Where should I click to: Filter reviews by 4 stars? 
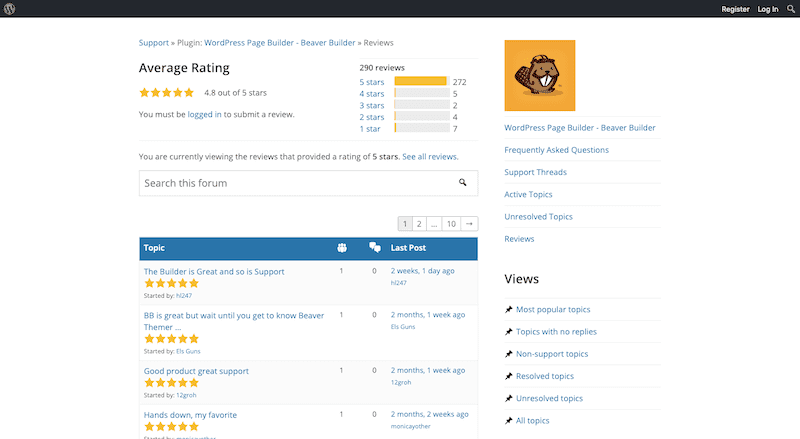coord(371,94)
